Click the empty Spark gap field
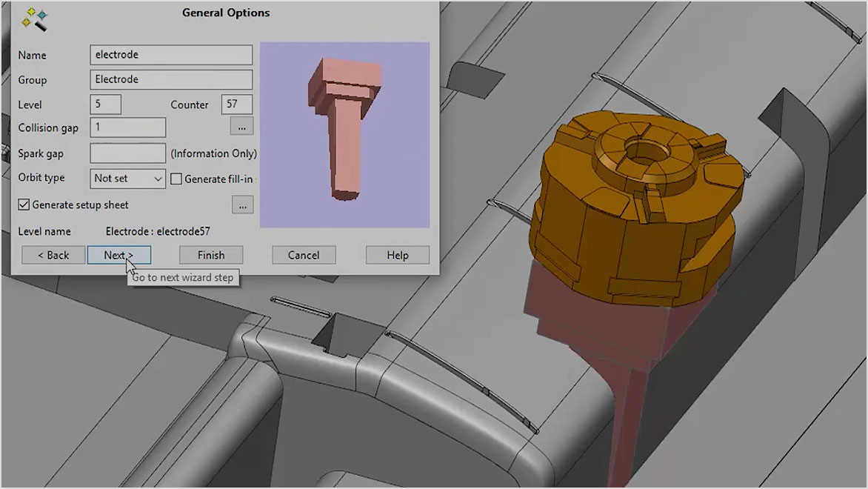This screenshot has height=489, width=868. click(128, 153)
